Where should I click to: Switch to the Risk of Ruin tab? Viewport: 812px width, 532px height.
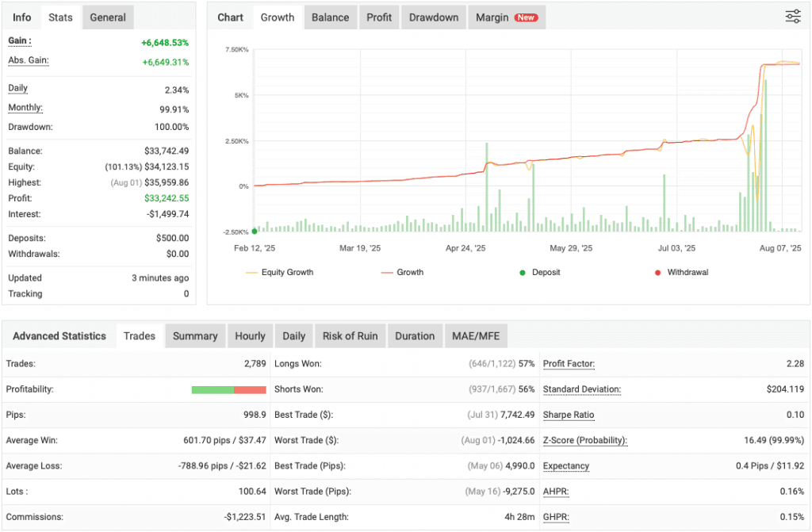click(x=350, y=335)
